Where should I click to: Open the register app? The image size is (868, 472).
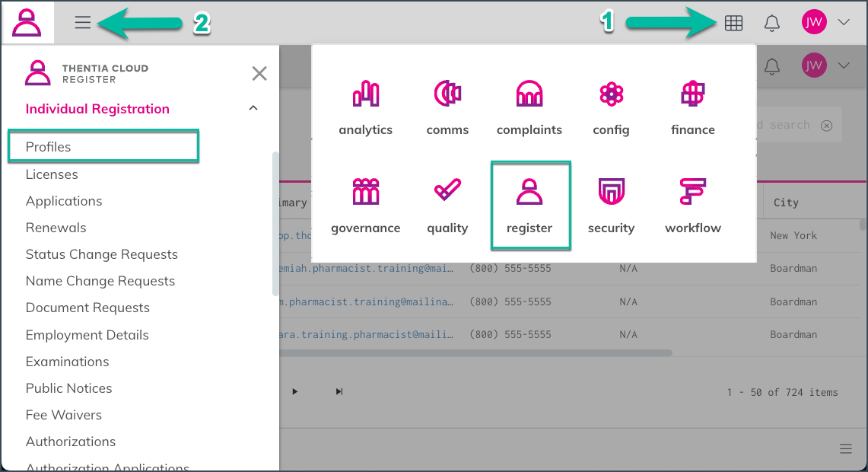[529, 206]
